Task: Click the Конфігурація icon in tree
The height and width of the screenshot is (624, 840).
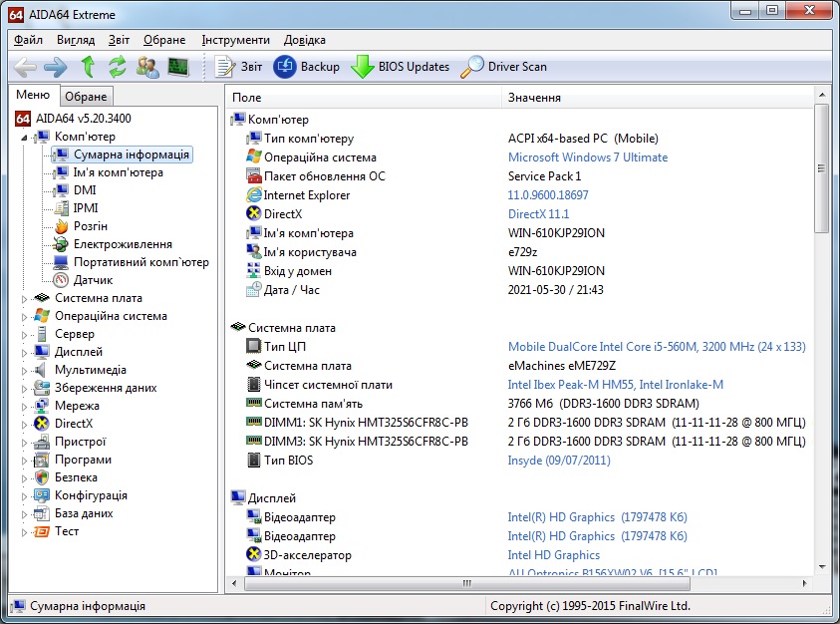Action: click(41, 495)
